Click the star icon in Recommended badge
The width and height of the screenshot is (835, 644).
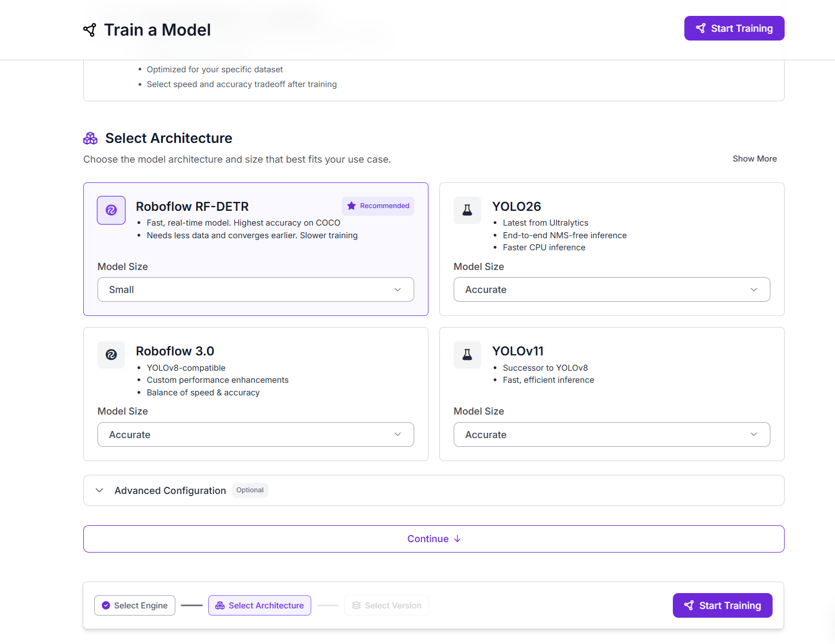click(x=351, y=206)
